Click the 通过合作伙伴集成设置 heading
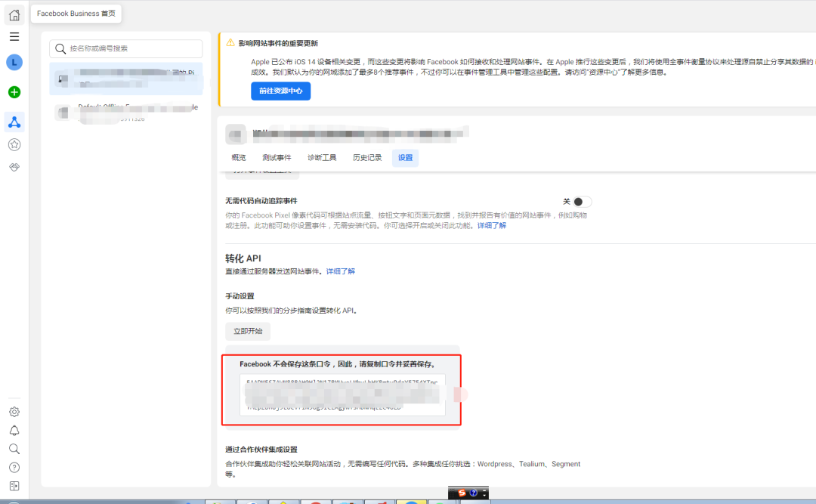 [x=261, y=450]
